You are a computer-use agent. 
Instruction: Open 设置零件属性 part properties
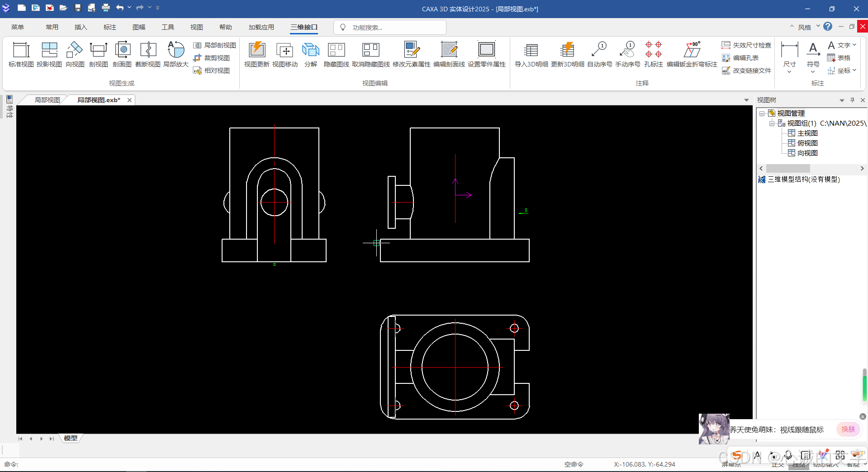(487, 55)
